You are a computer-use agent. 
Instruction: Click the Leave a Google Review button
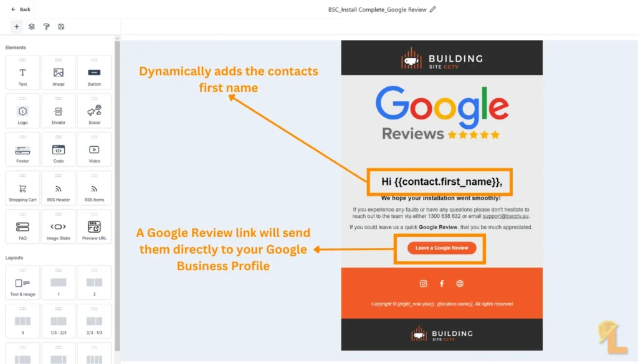coord(442,248)
